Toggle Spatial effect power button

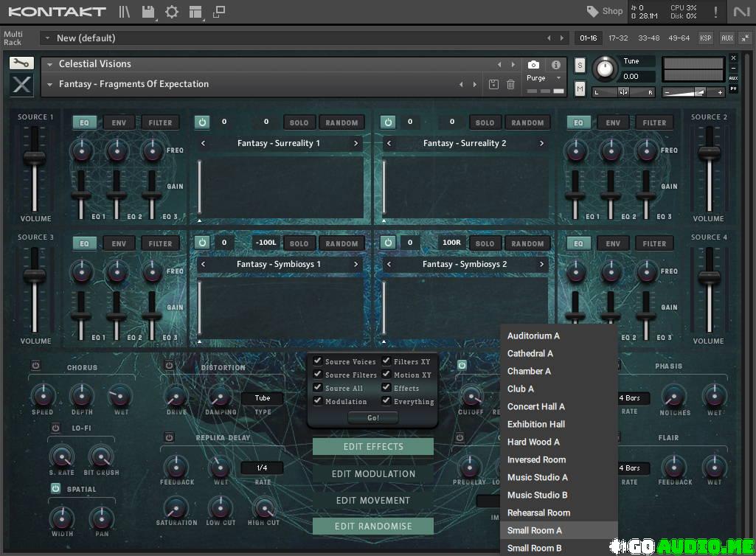(55, 489)
